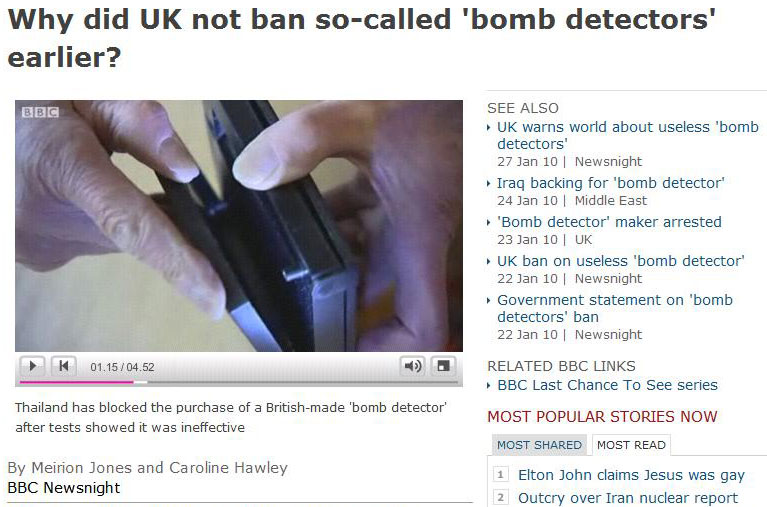Seek along the pink video progress bar
Screen dimensions: 767x507
(238, 382)
